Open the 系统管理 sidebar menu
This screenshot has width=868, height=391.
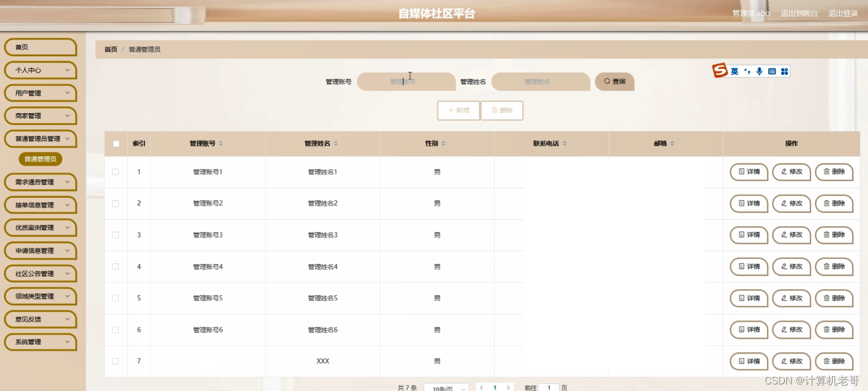pos(40,342)
